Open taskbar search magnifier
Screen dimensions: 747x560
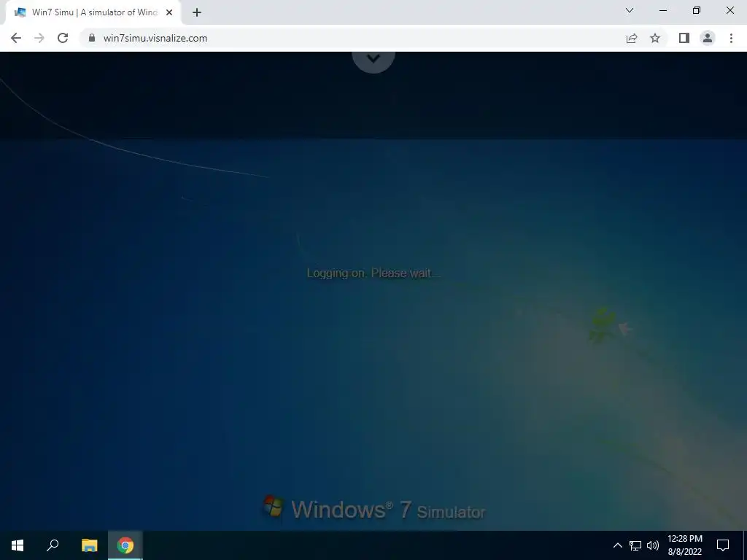point(53,545)
